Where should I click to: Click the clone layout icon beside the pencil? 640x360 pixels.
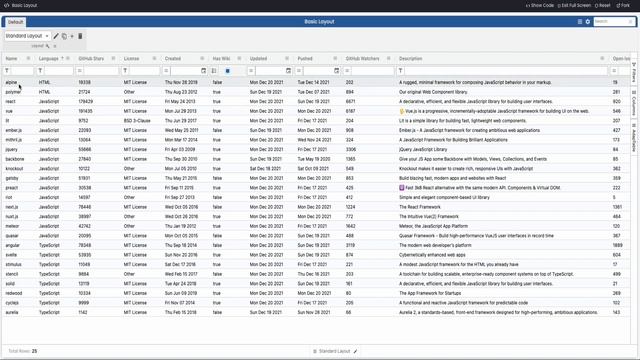(x=64, y=36)
